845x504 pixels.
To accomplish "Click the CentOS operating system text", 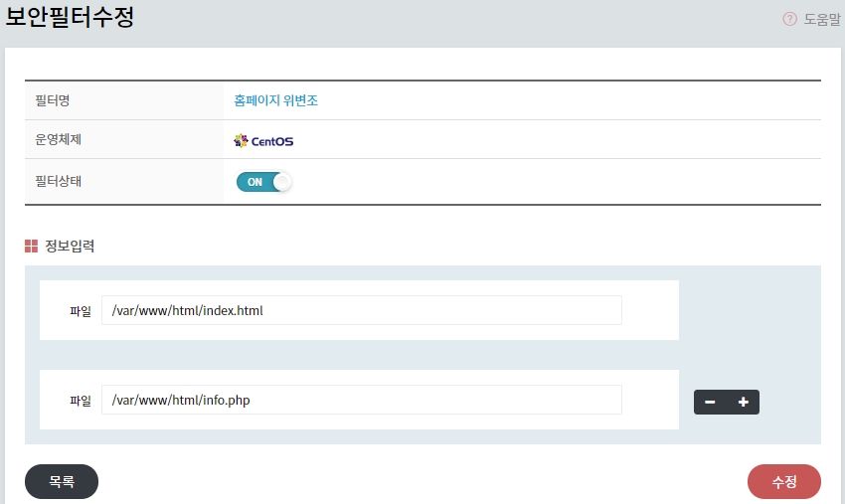I will [x=272, y=141].
